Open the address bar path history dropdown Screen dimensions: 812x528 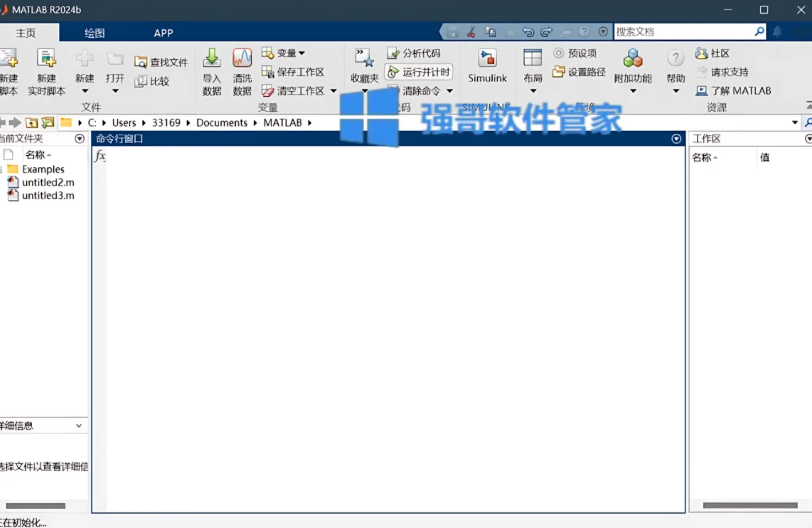click(795, 123)
